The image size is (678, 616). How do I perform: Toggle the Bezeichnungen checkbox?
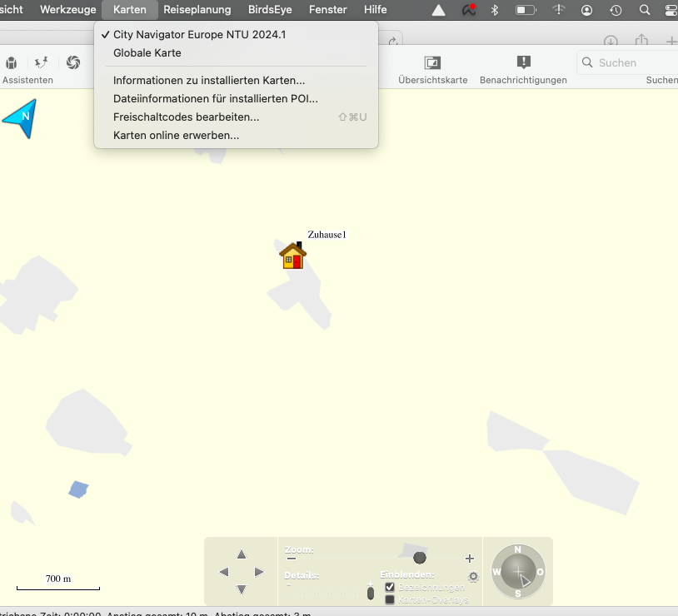(390, 588)
